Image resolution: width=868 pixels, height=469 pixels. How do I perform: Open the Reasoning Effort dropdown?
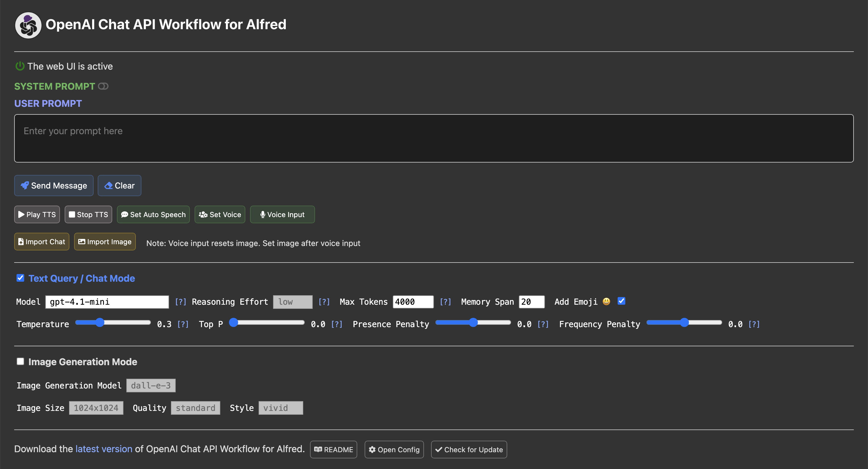[292, 302]
